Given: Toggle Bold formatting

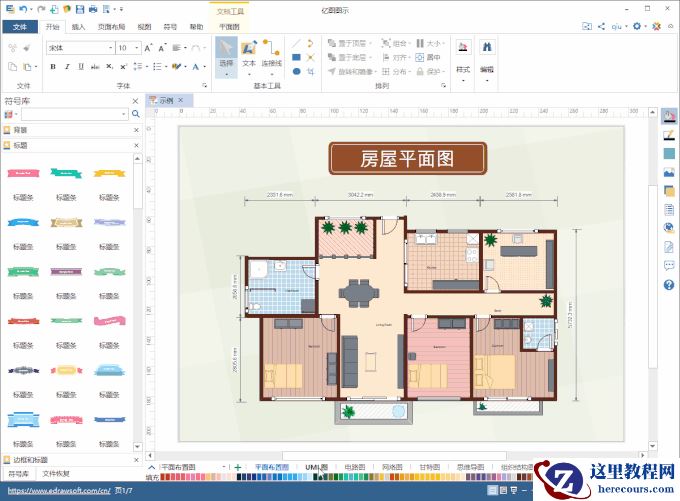Looking at the screenshot, I should (x=53, y=67).
